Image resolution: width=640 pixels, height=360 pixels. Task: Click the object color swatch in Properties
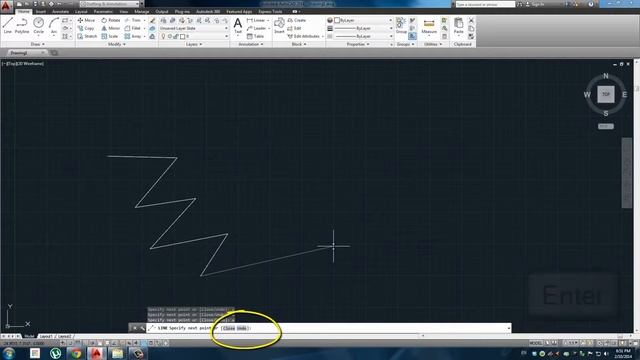click(337, 20)
